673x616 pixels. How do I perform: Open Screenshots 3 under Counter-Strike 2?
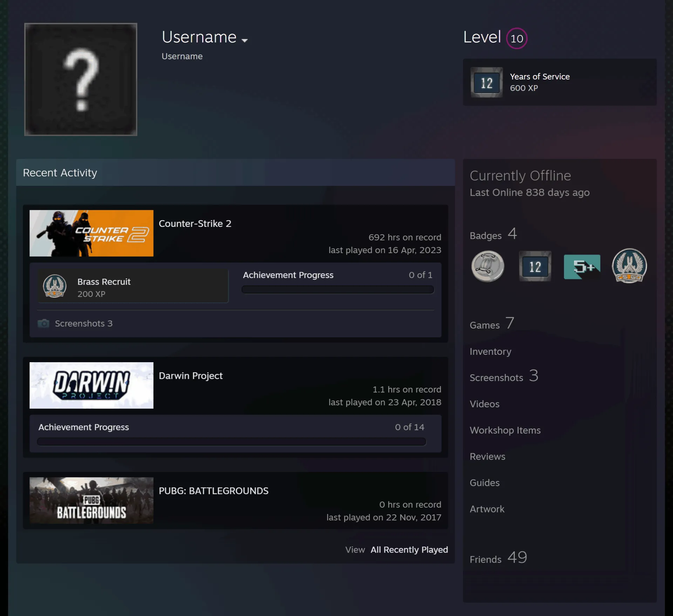pyautogui.click(x=83, y=323)
